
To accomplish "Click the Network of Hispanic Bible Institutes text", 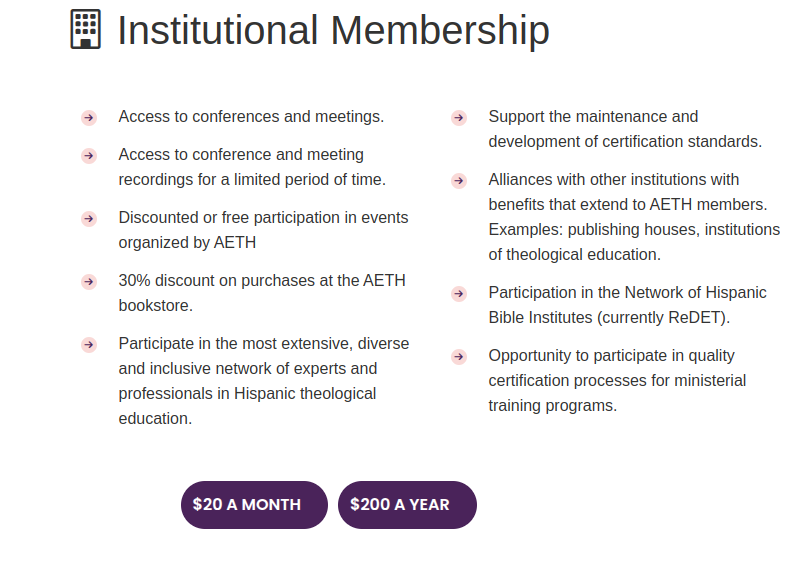I will [627, 305].
